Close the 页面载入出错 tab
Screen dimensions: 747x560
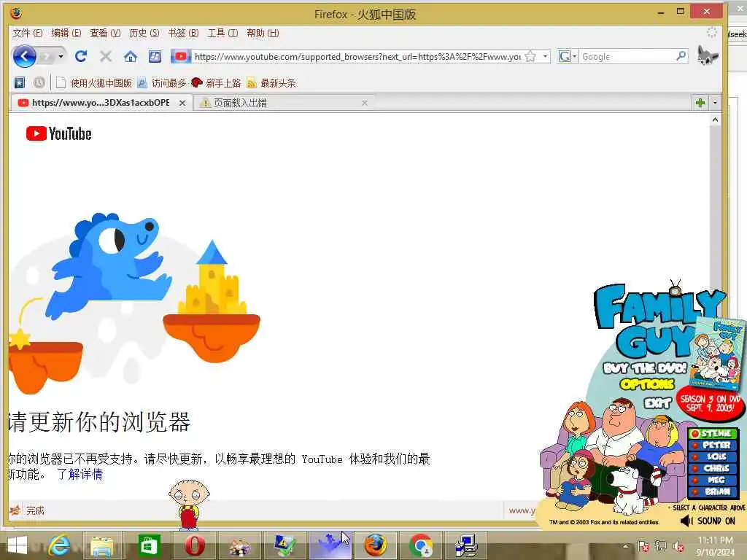365,103
